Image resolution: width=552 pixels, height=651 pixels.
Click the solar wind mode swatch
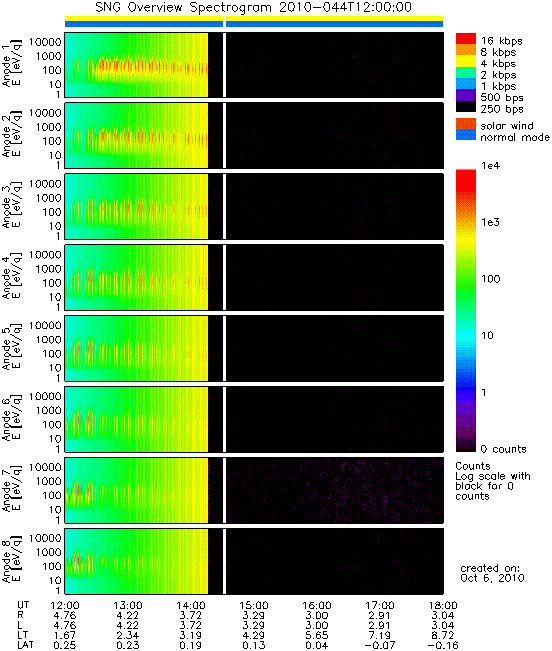pos(466,123)
